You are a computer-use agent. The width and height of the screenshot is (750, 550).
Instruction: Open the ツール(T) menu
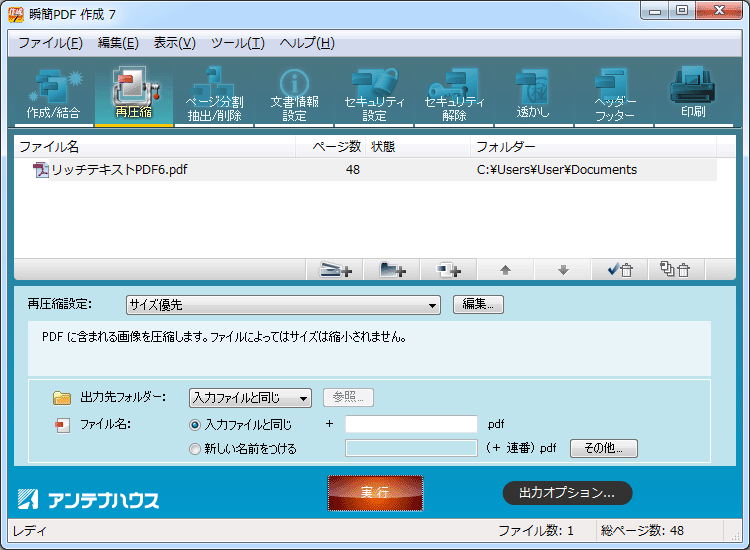pyautogui.click(x=237, y=43)
